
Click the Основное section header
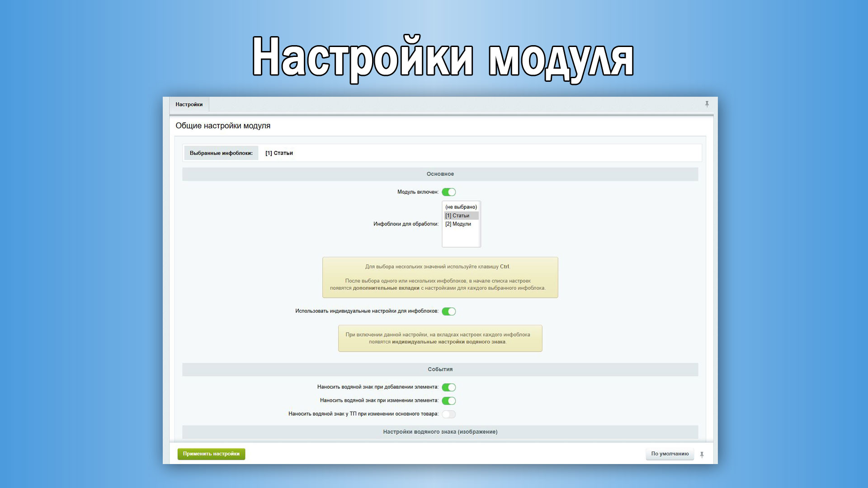tap(440, 174)
